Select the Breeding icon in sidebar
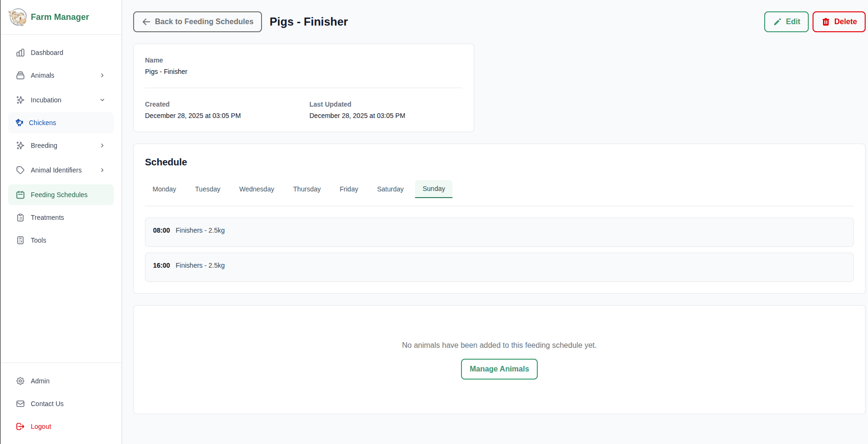Screen dimensions: 868x444 pyautogui.click(x=20, y=145)
